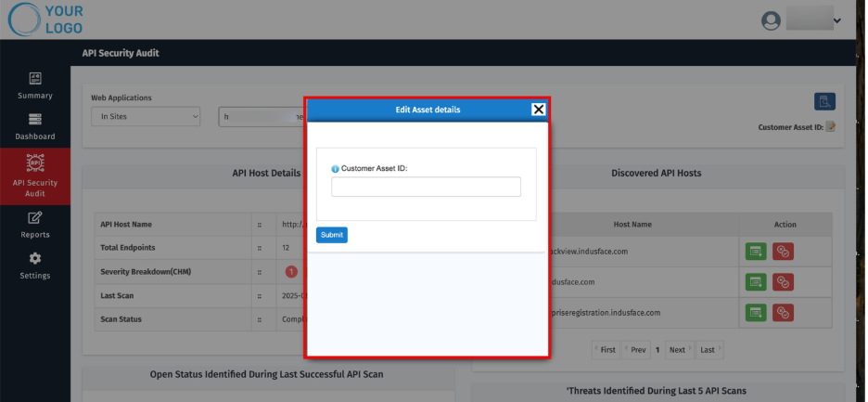868x402 pixels.
Task: Click the Total Endpoints row label
Action: (127, 248)
